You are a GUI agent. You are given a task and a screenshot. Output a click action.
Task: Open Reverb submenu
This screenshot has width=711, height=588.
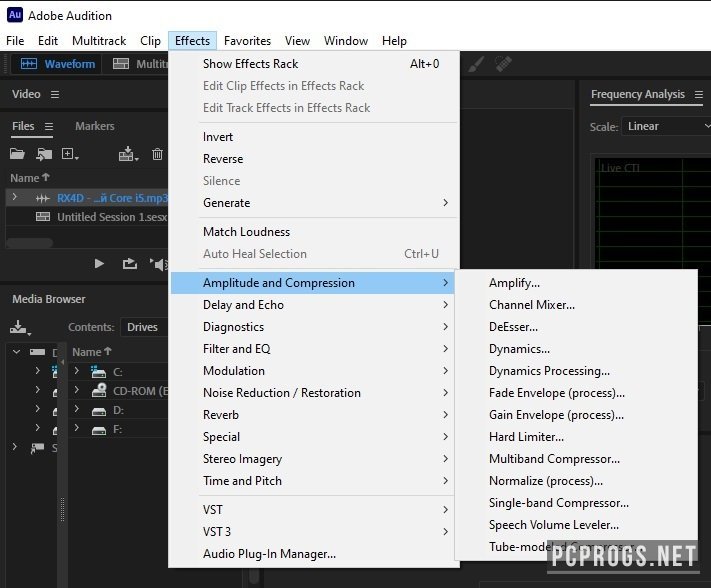(x=313, y=415)
